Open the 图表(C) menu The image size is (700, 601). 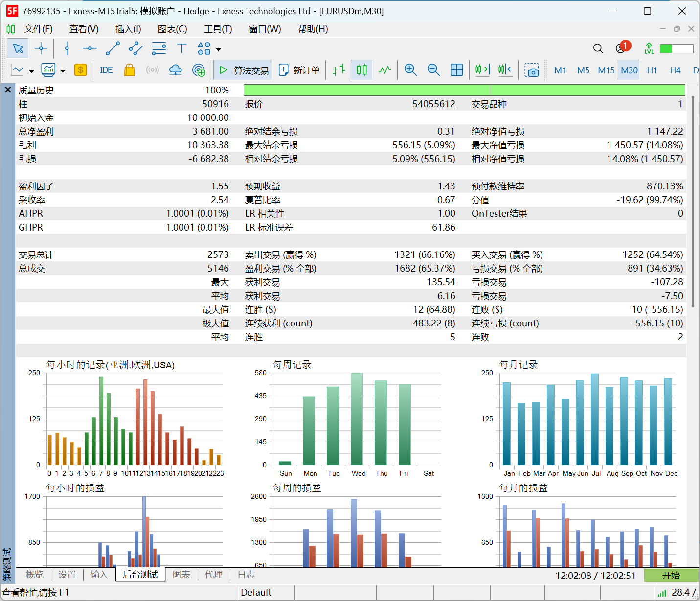pyautogui.click(x=172, y=29)
